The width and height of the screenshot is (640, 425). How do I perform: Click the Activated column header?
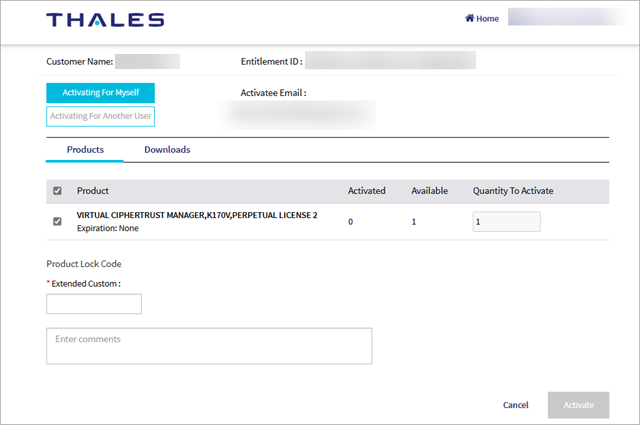click(368, 191)
